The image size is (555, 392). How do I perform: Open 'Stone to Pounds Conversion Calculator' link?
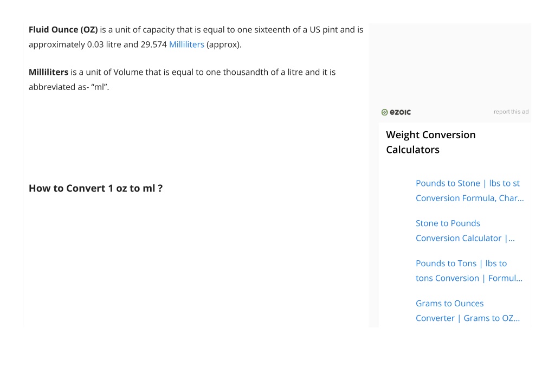point(465,231)
